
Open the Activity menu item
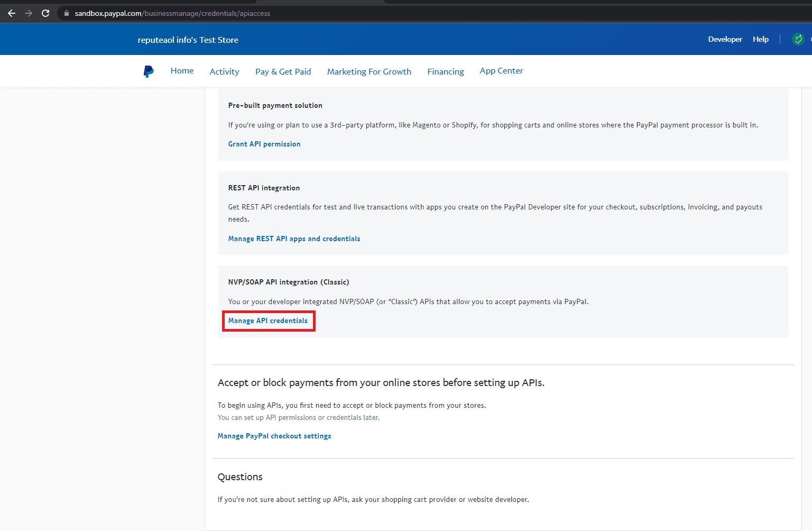tap(224, 71)
